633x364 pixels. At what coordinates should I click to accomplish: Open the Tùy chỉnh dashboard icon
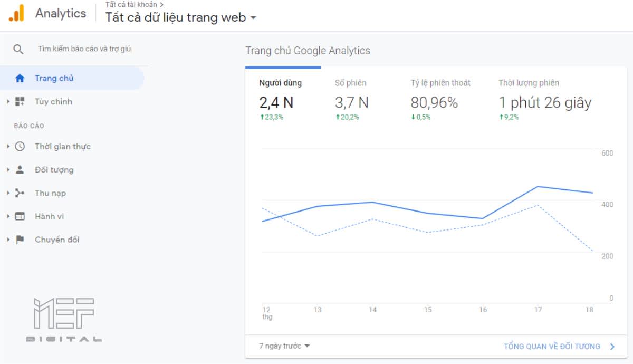point(20,101)
